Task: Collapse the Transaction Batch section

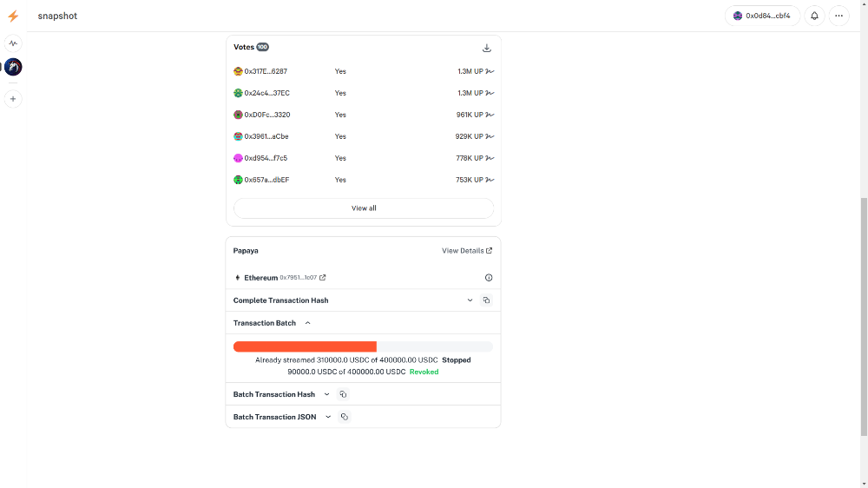Action: 308,323
